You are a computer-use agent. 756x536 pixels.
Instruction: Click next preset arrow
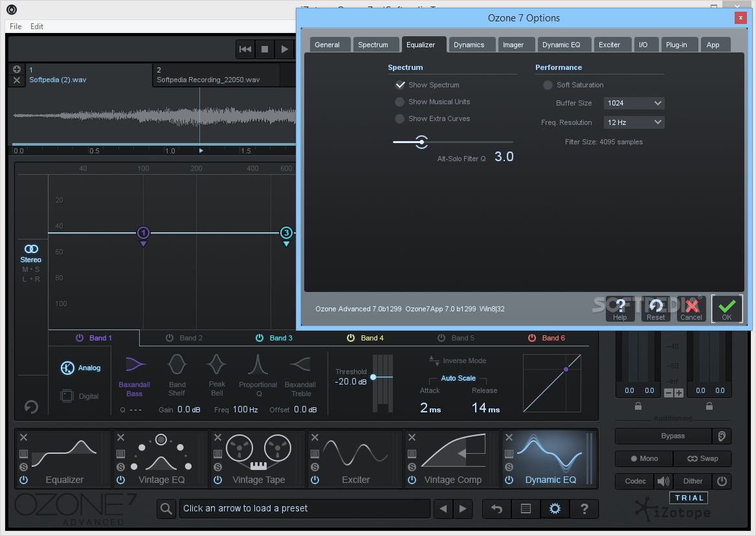[462, 509]
